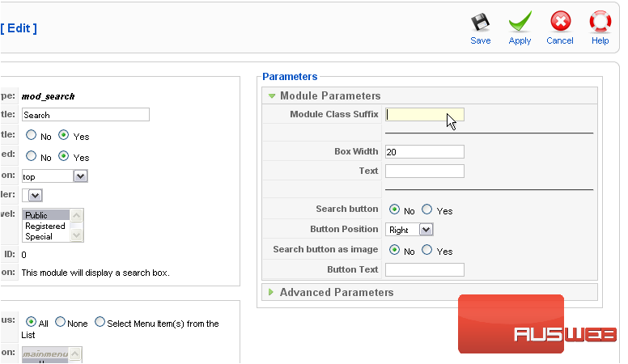
Task: Open the Button Position dropdown
Action: (409, 230)
